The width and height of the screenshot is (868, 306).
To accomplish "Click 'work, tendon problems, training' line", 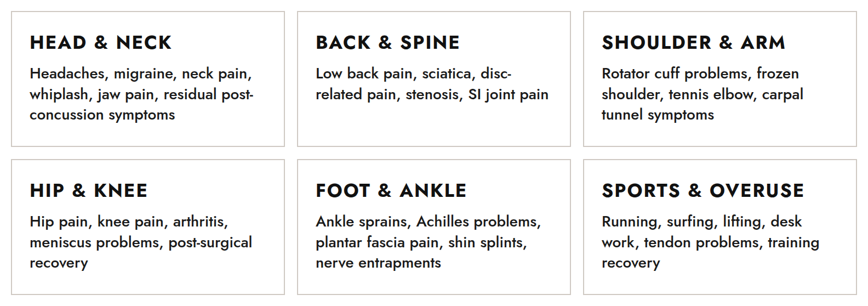I will coord(711,242).
